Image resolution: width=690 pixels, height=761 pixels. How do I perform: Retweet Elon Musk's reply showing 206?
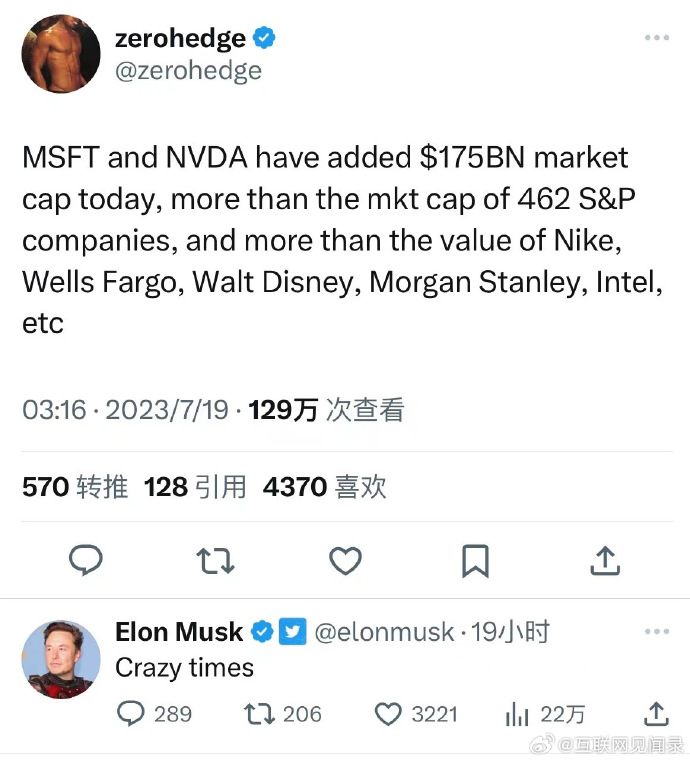[282, 714]
